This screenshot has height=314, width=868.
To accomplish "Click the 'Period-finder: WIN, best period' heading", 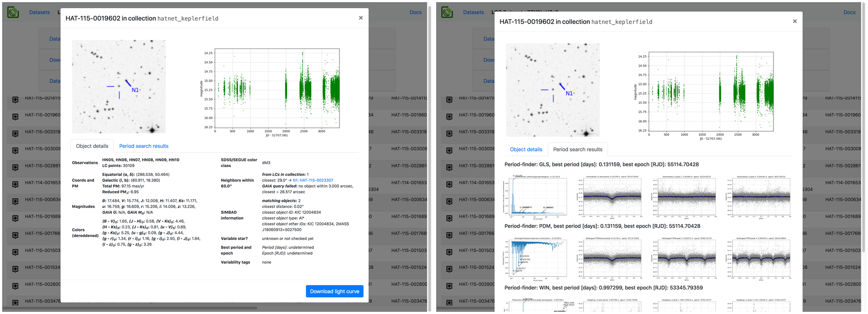I will point(604,287).
